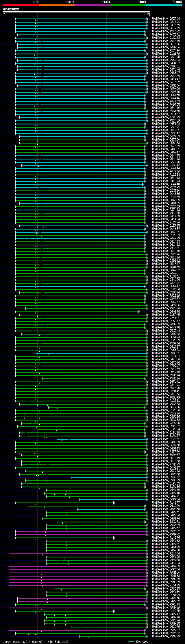The width and height of the screenshot is (185, 644).
Task: Select label UniRef100_A7QQL7
Action: pyautogui.click(x=166, y=366)
